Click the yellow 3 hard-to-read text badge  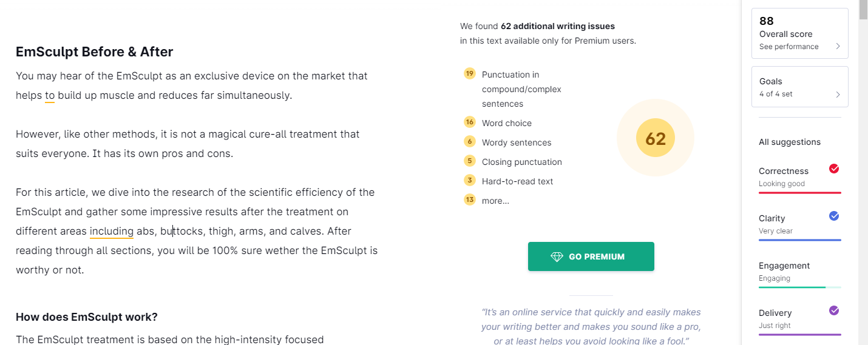(469, 180)
